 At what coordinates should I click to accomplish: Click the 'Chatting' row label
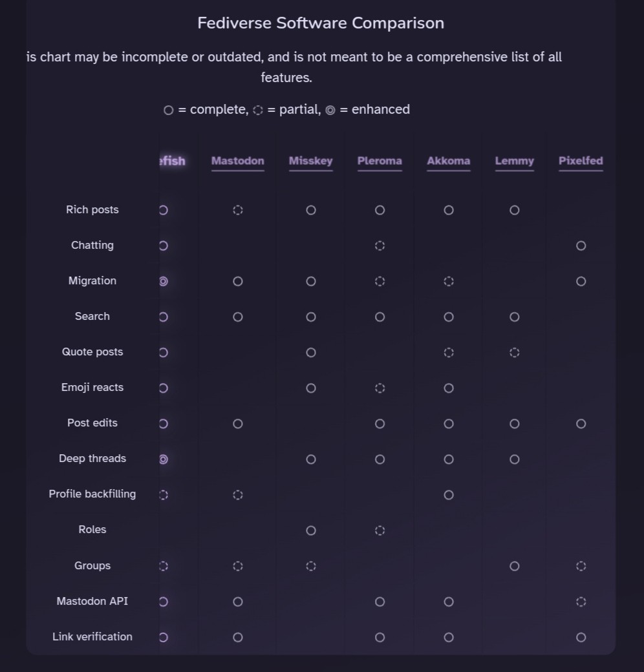[92, 245]
